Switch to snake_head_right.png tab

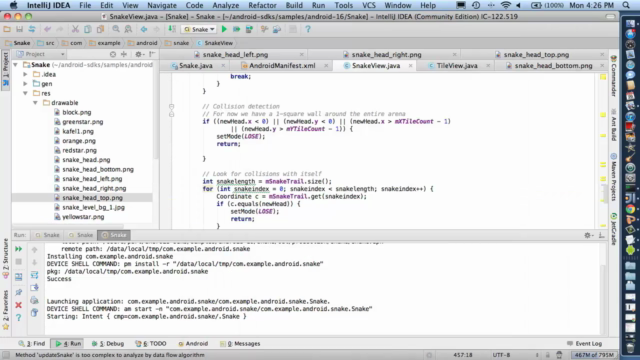click(x=386, y=54)
